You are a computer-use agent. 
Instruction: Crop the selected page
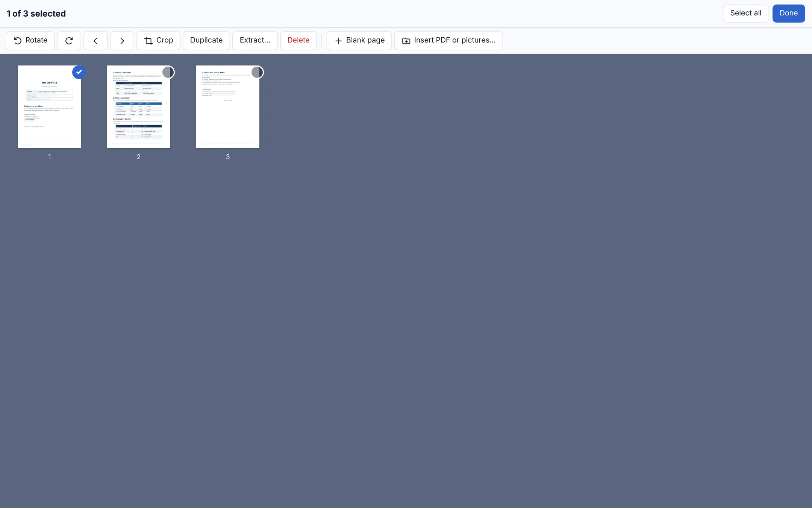(x=159, y=40)
